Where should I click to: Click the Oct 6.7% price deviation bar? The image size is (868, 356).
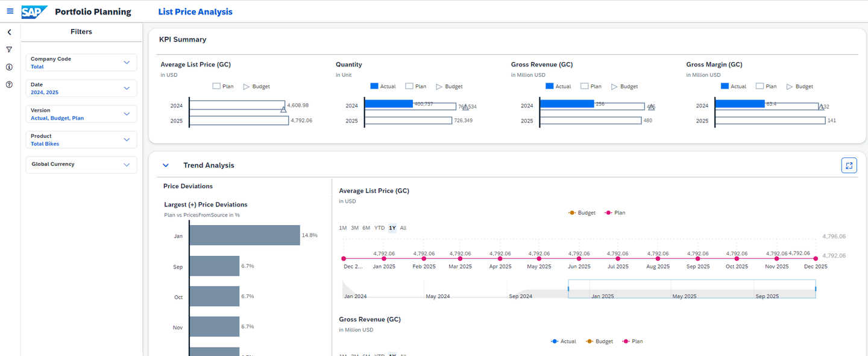(x=214, y=296)
